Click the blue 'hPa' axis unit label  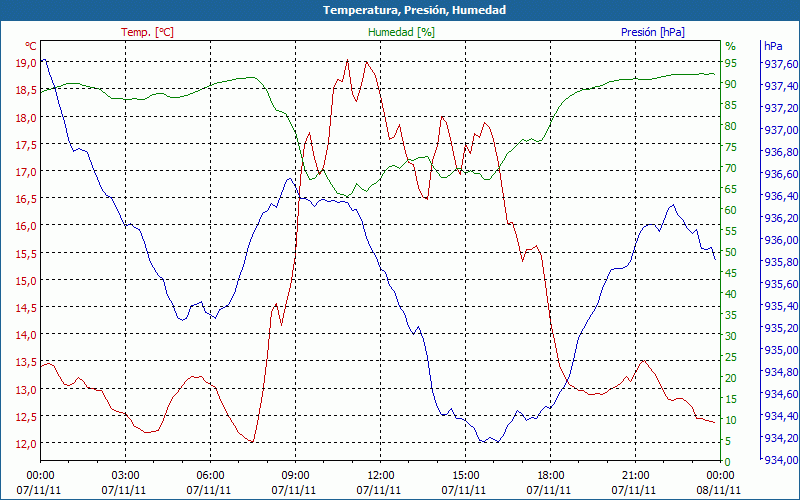[x=773, y=46]
